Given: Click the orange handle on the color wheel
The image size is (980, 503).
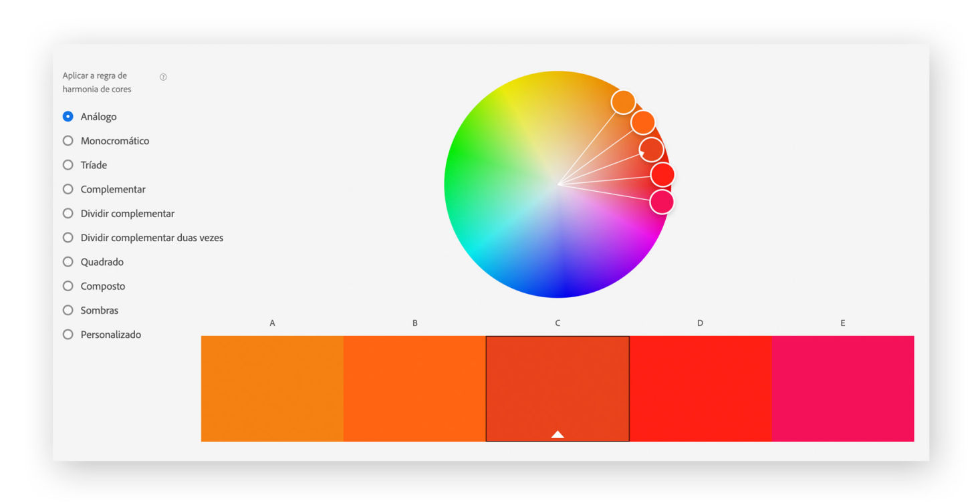Looking at the screenshot, I should coord(623,102).
